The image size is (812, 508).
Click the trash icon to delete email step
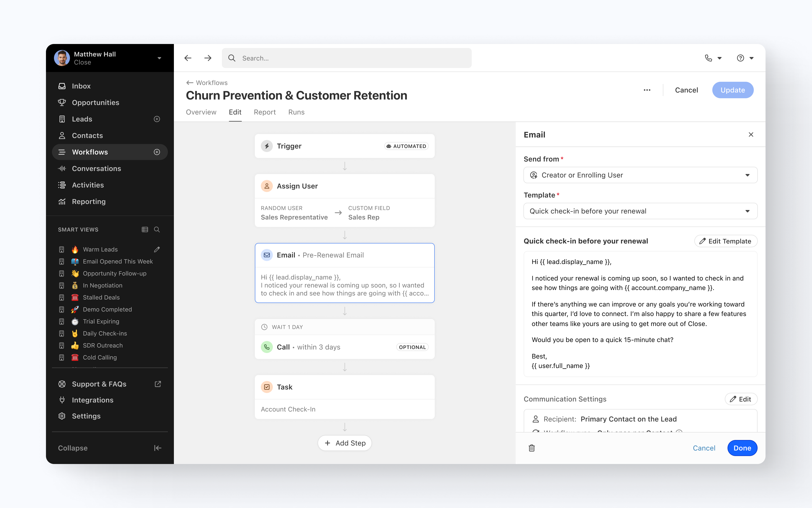[x=531, y=448]
